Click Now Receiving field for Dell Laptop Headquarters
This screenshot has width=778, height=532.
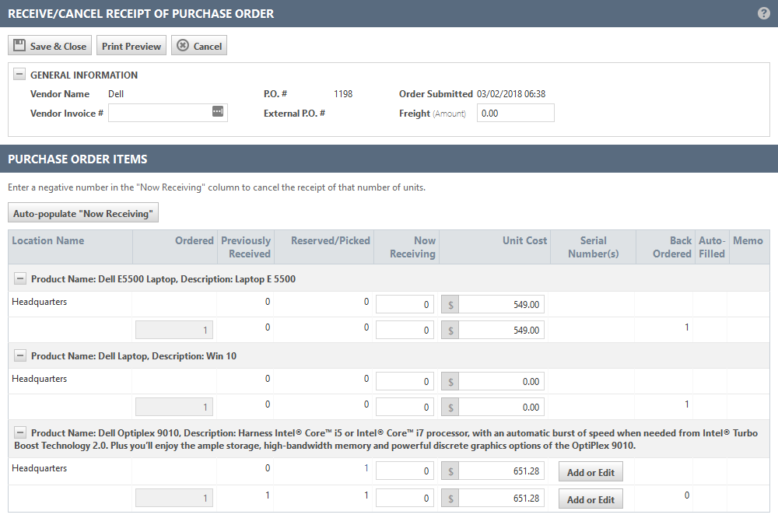point(405,382)
